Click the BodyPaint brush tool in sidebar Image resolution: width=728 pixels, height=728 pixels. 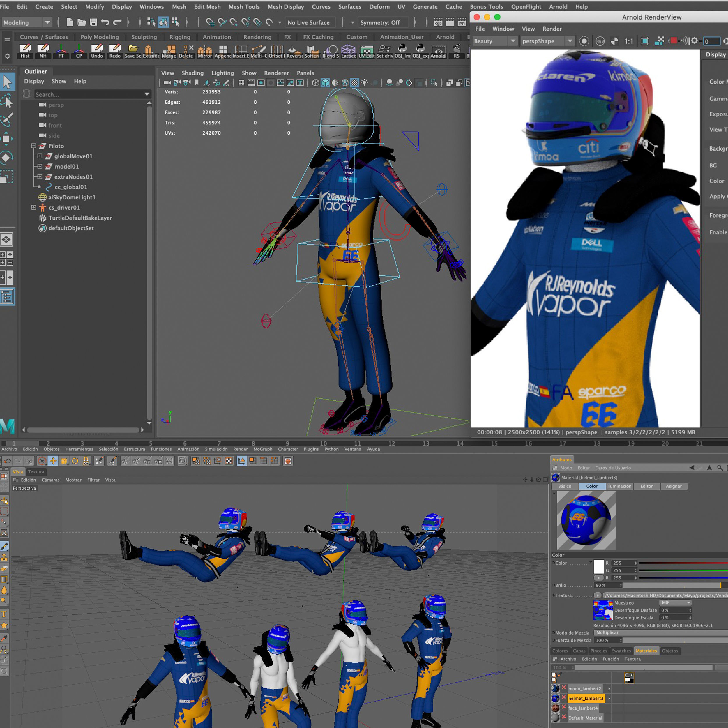pyautogui.click(x=5, y=546)
